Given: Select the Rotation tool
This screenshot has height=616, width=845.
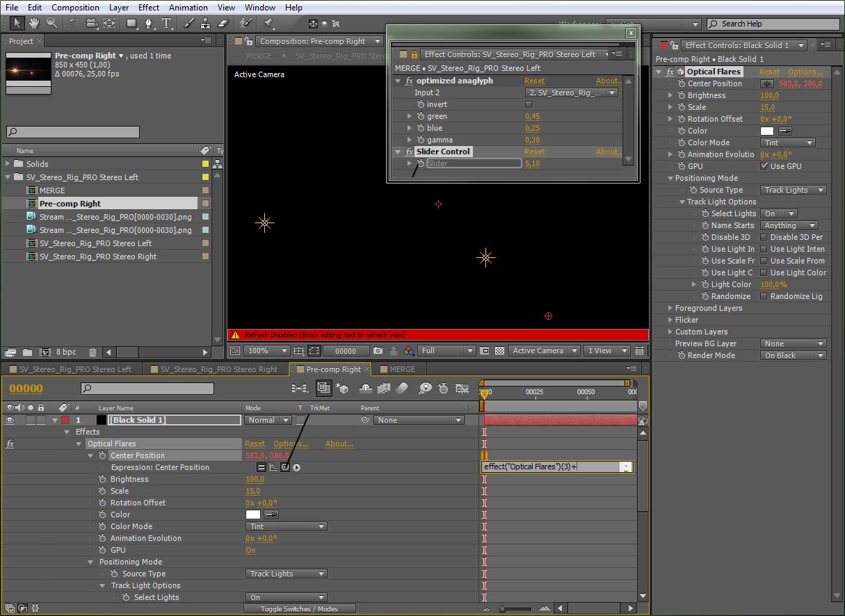Looking at the screenshot, I should 74,23.
